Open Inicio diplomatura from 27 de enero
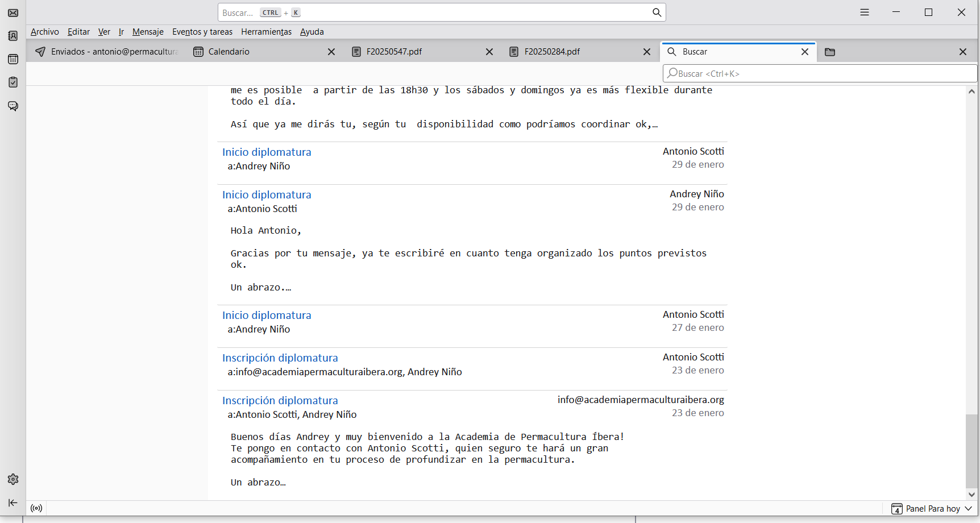 click(267, 316)
